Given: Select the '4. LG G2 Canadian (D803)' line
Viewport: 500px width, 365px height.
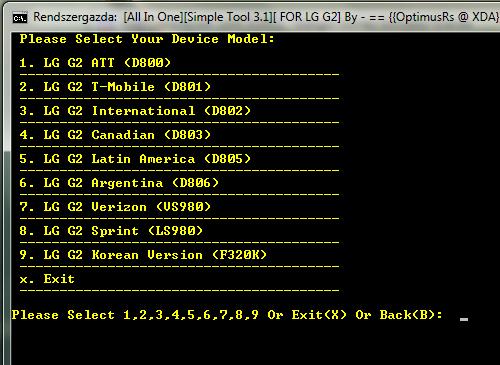Looking at the screenshot, I should 115,135.
